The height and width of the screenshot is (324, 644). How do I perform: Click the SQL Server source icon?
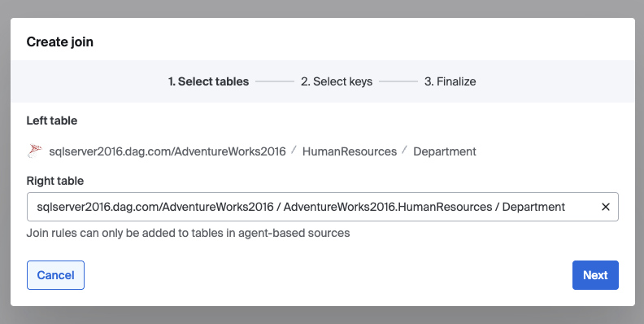[x=34, y=151]
